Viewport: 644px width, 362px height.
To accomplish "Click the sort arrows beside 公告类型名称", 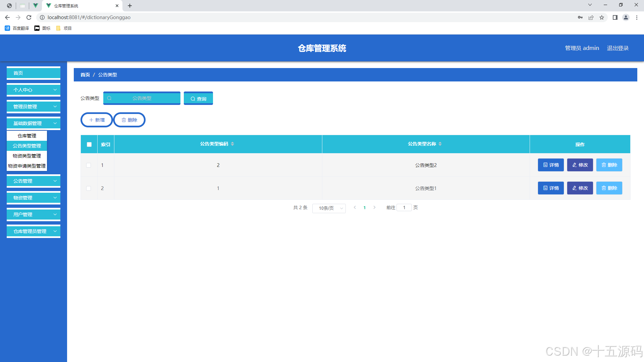I will 440,144.
